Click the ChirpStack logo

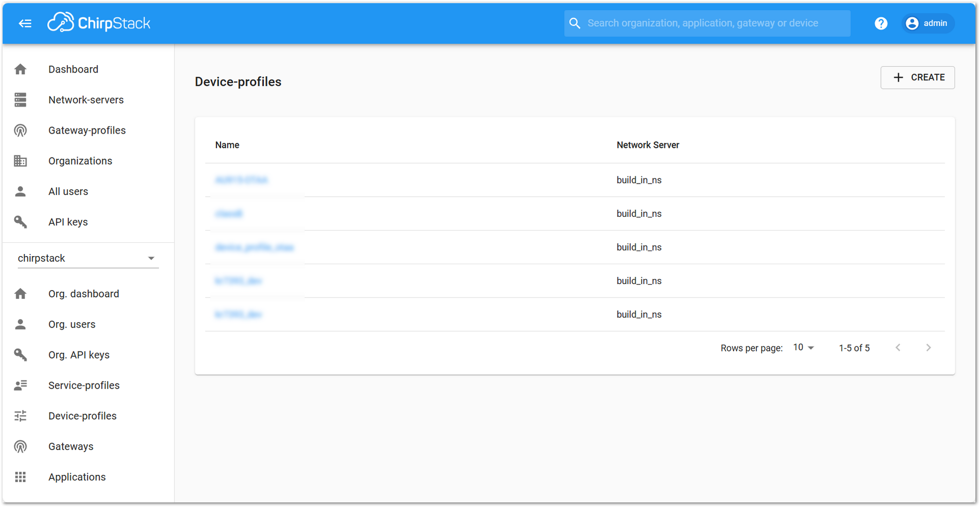tap(99, 22)
